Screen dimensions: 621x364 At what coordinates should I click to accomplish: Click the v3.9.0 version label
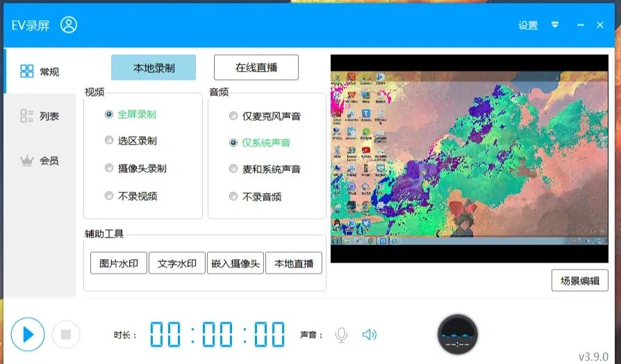click(x=593, y=357)
